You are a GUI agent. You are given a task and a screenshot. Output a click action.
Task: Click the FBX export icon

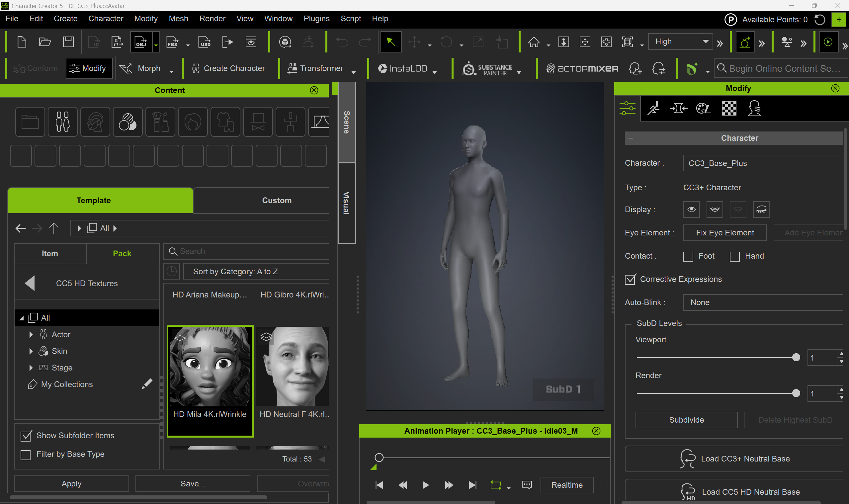pos(173,42)
